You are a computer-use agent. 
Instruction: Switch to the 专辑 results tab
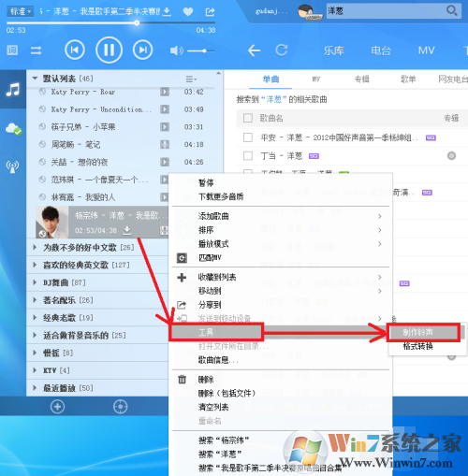tap(362, 79)
